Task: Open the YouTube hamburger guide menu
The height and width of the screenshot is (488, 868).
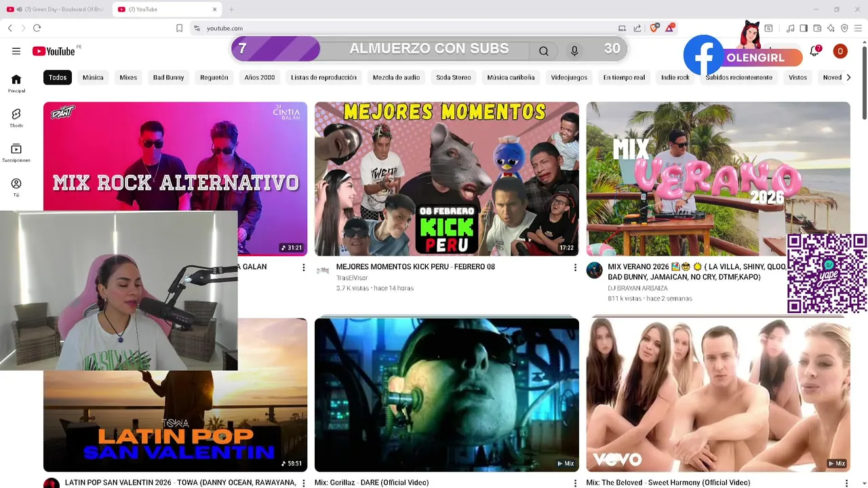Action: click(x=16, y=52)
